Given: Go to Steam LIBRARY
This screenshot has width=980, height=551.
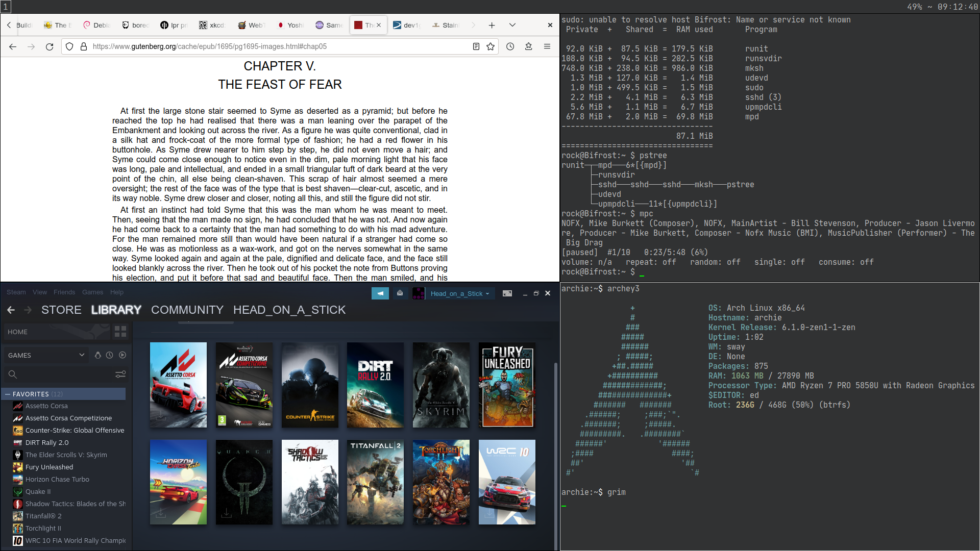Looking at the screenshot, I should 116,310.
